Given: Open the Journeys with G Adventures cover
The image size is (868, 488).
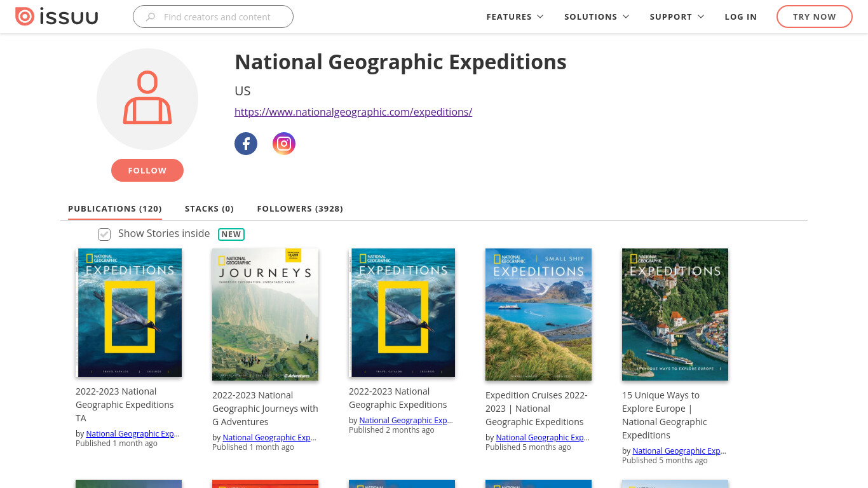Looking at the screenshot, I should [266, 315].
